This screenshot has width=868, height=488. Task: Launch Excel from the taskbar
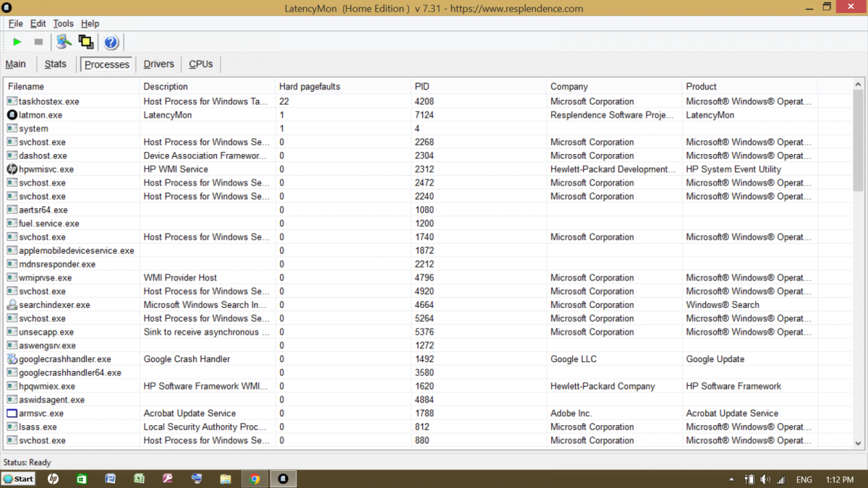(139, 479)
